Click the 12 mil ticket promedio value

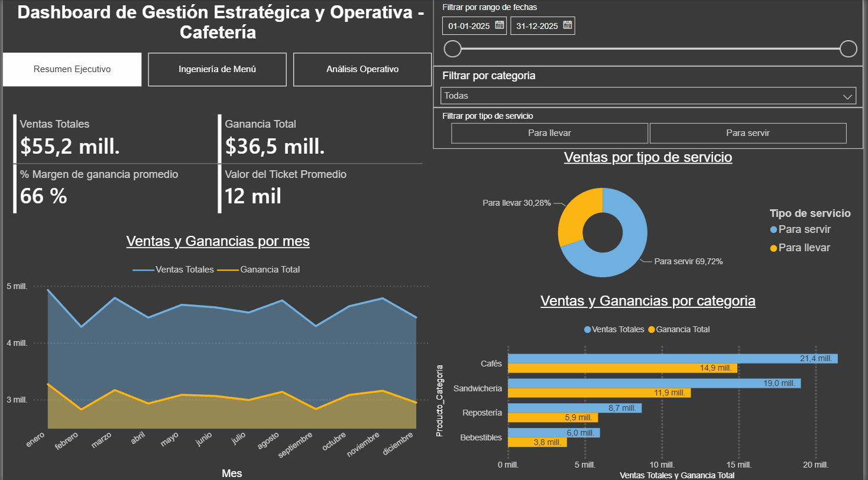tap(253, 196)
